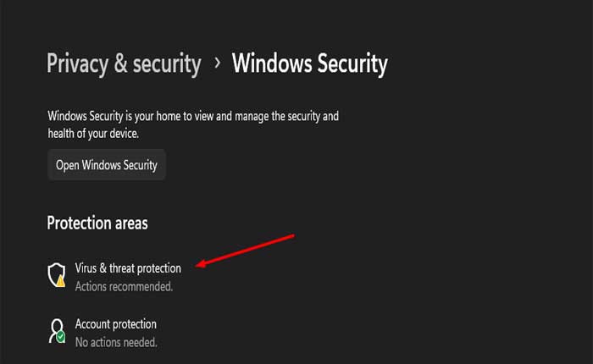Click the Protection areas heading

[x=97, y=223]
